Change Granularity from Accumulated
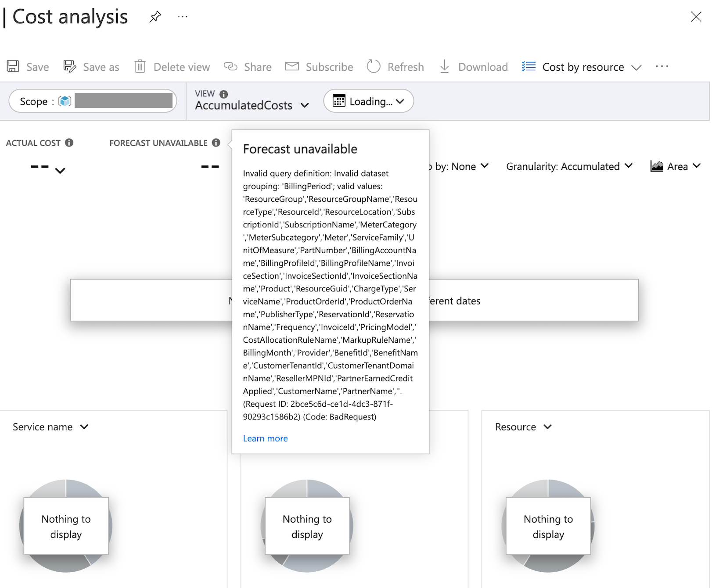 (x=569, y=166)
